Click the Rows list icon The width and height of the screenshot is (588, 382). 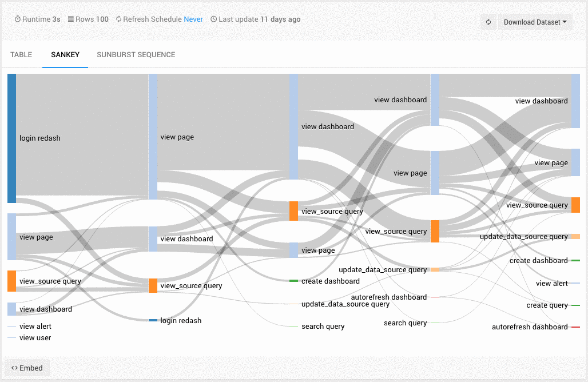click(x=71, y=19)
